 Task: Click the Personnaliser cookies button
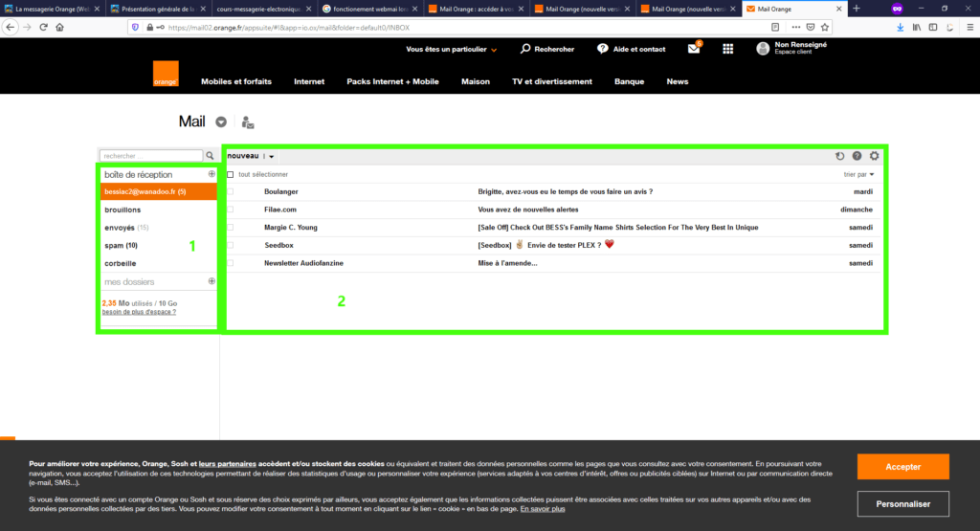(x=903, y=504)
